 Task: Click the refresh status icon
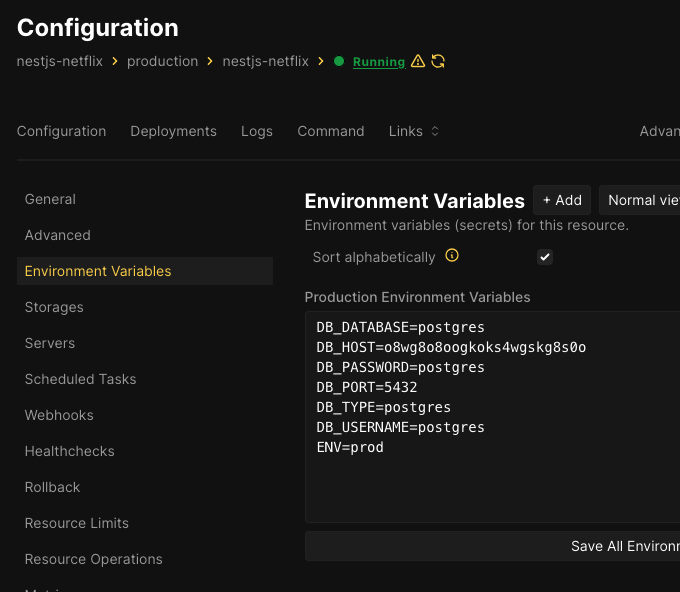[x=438, y=61]
